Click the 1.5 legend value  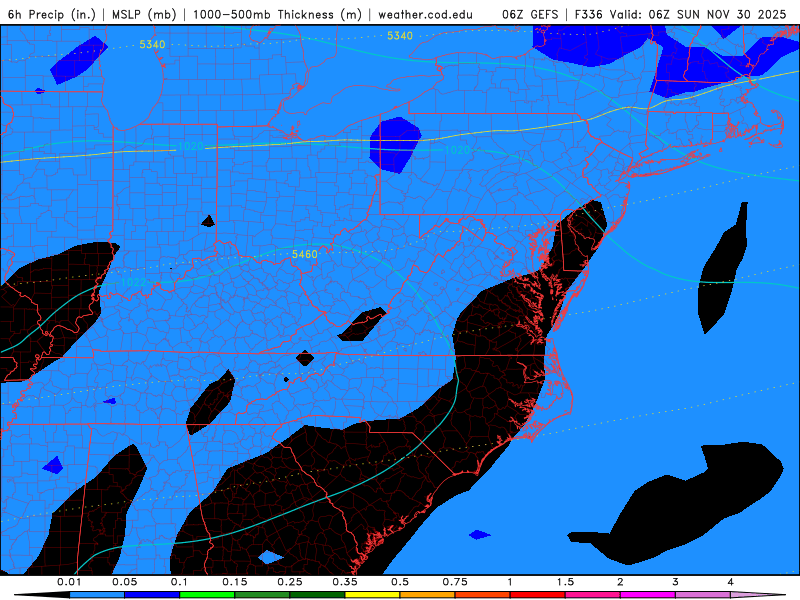coord(565,582)
